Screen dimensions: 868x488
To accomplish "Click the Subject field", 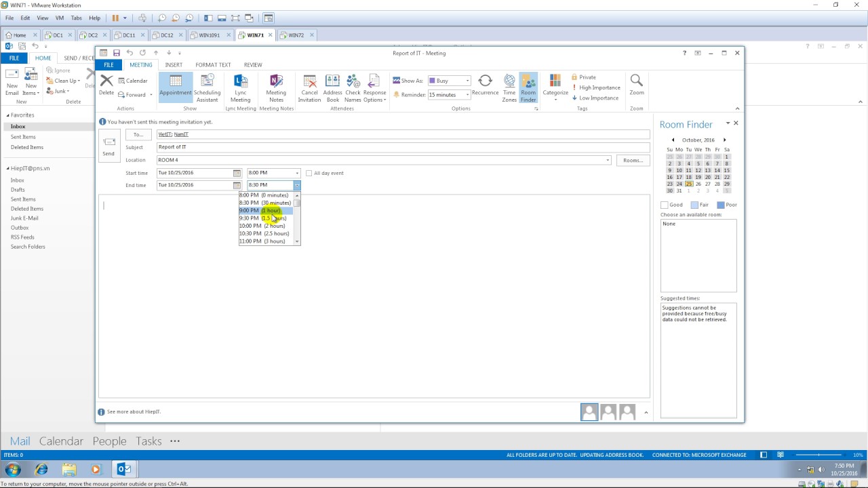I will pyautogui.click(x=403, y=147).
